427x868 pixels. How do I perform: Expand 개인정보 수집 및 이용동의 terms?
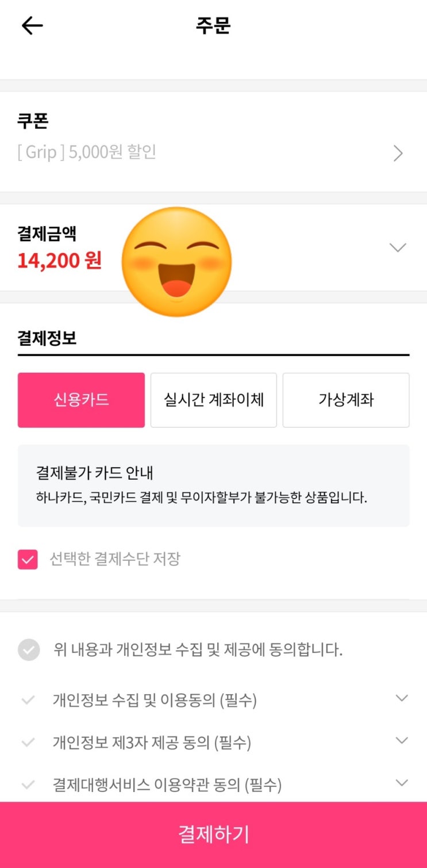[x=402, y=698]
